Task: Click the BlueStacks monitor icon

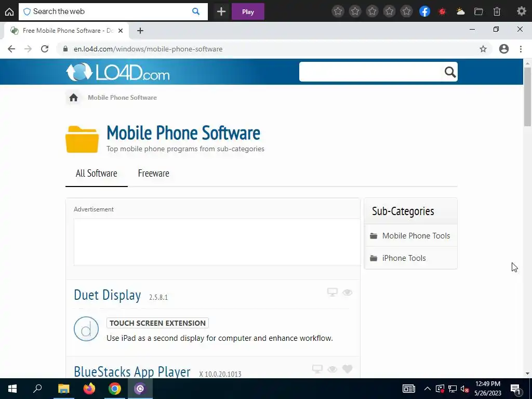Action: point(317,369)
